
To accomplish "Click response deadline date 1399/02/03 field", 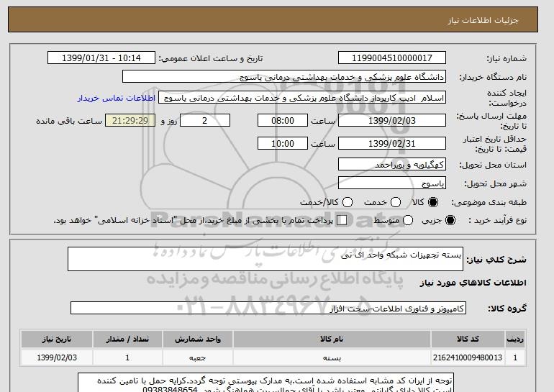I will [x=392, y=120].
